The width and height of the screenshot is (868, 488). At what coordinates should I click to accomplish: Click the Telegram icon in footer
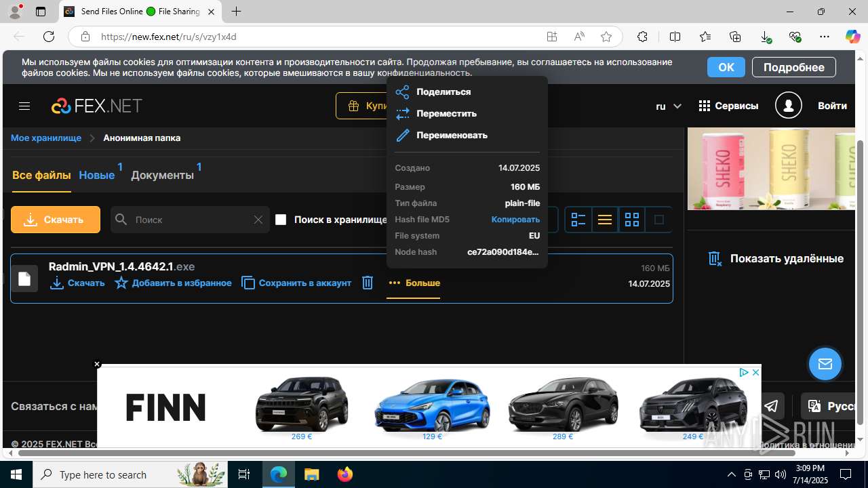tap(771, 406)
